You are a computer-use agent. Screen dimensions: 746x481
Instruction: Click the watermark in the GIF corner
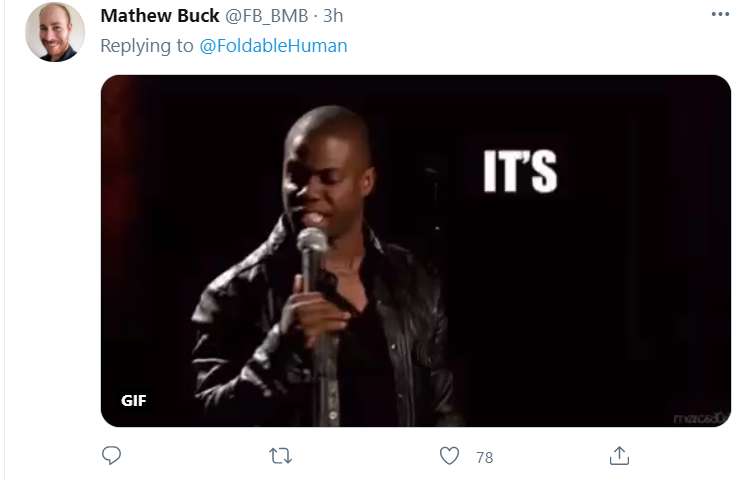(701, 417)
